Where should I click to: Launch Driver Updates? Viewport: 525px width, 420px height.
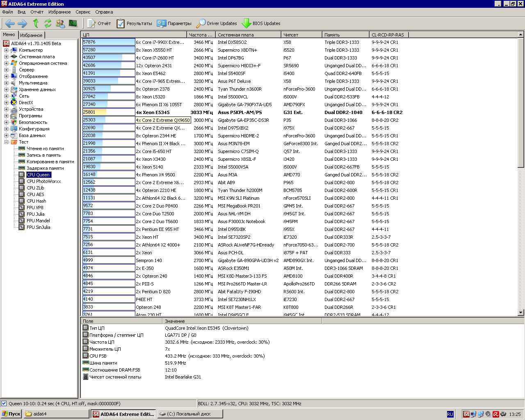[x=217, y=23]
